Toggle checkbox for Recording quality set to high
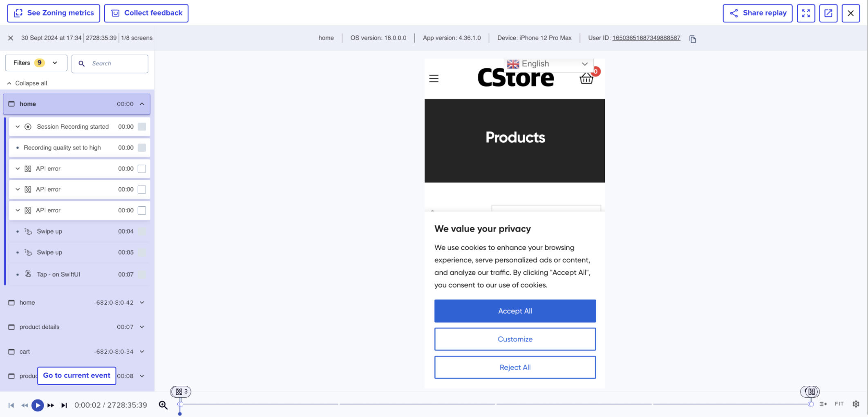The height and width of the screenshot is (417, 868). (x=142, y=148)
